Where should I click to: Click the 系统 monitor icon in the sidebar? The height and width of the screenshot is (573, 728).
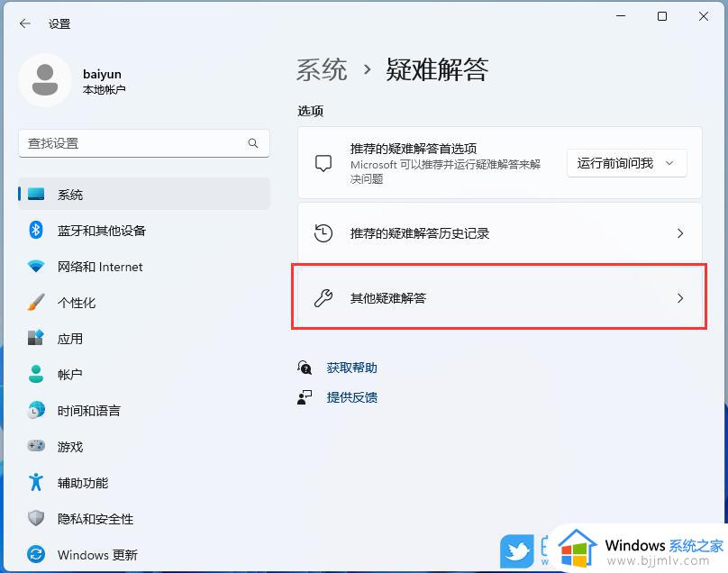click(36, 194)
